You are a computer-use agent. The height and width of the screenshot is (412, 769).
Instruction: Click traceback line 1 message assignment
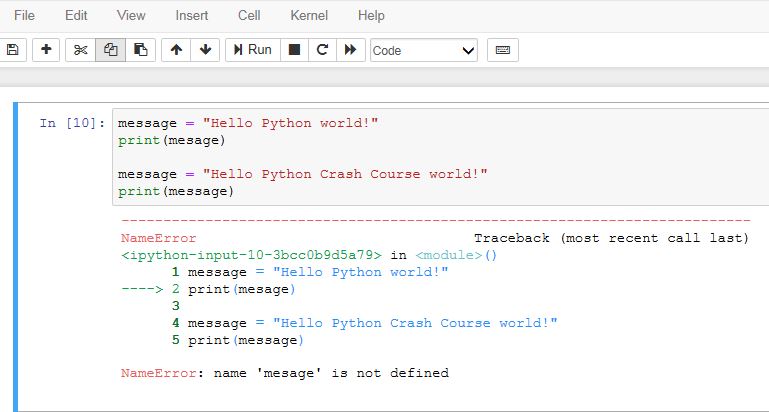pos(310,272)
